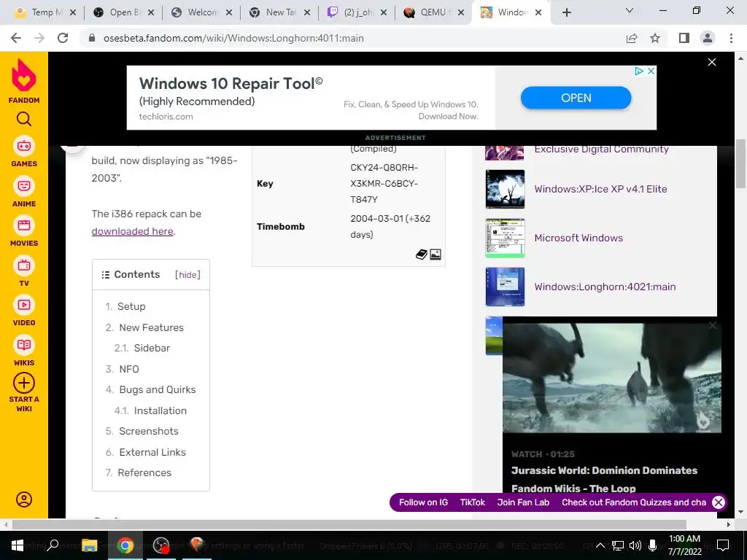The height and width of the screenshot is (560, 747).
Task: Open the Fandom search magnifier
Action: [24, 119]
